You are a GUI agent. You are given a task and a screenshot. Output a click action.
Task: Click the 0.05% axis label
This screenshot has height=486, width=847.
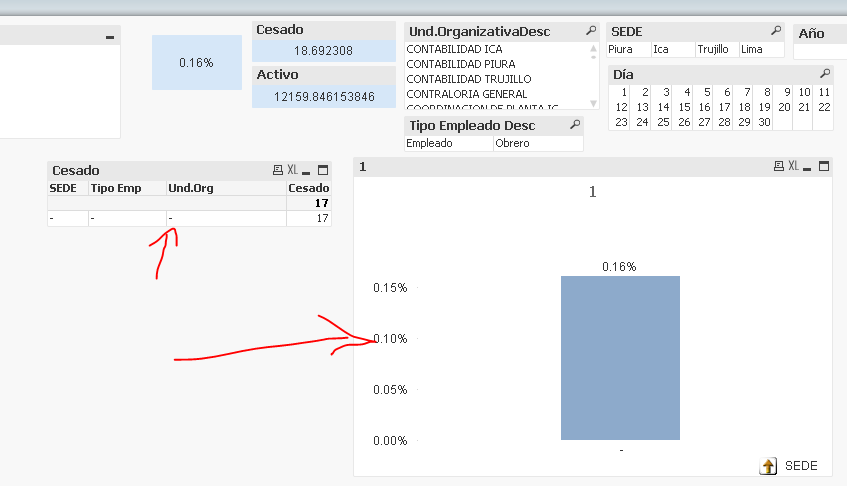pyautogui.click(x=390, y=390)
